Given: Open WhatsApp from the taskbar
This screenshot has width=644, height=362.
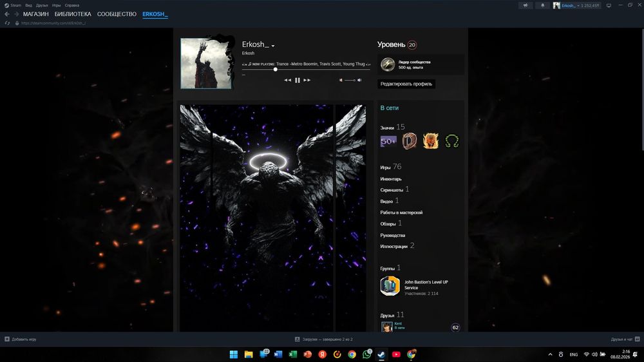Looking at the screenshot, I should 367,354.
